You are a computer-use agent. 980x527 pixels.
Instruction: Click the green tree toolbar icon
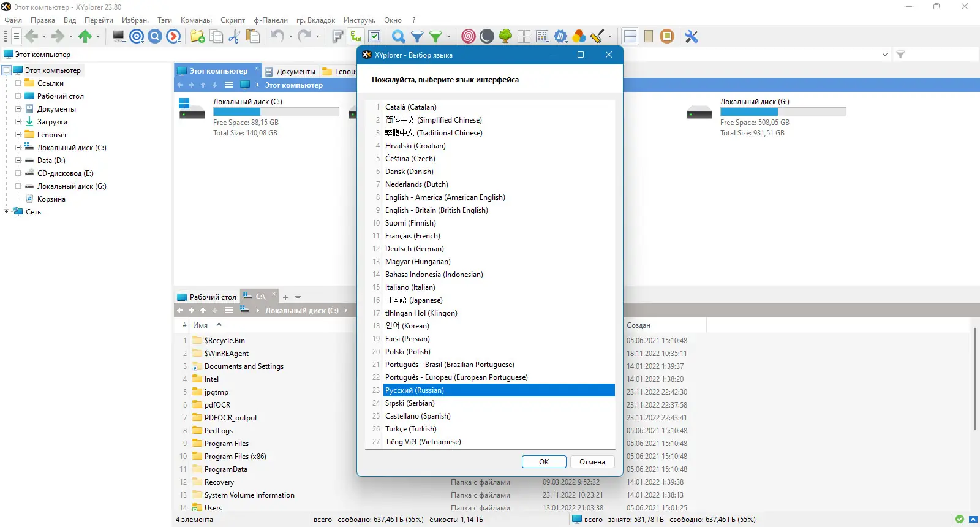coord(505,36)
